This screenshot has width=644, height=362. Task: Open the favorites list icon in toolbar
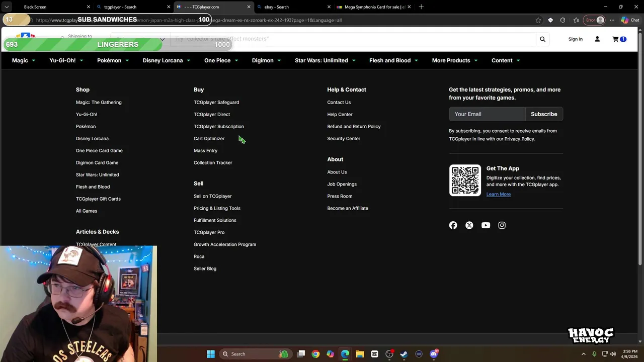tap(576, 20)
